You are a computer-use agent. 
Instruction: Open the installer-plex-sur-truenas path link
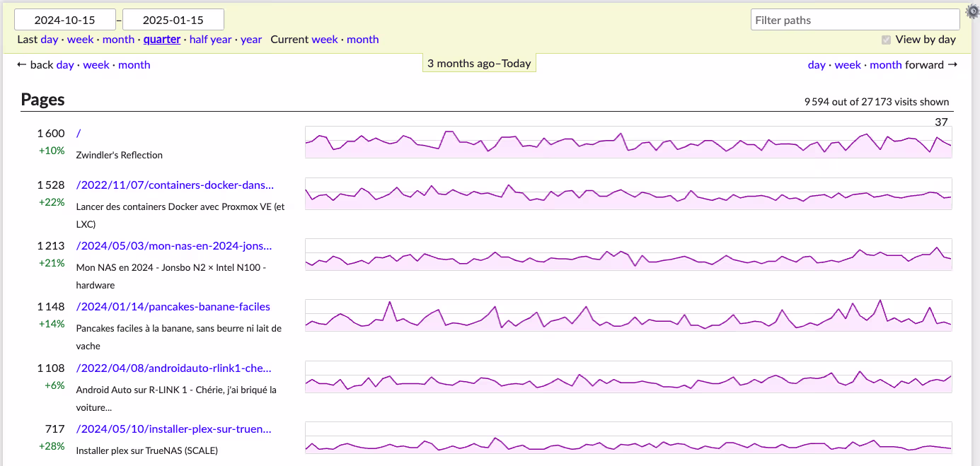tap(174, 429)
